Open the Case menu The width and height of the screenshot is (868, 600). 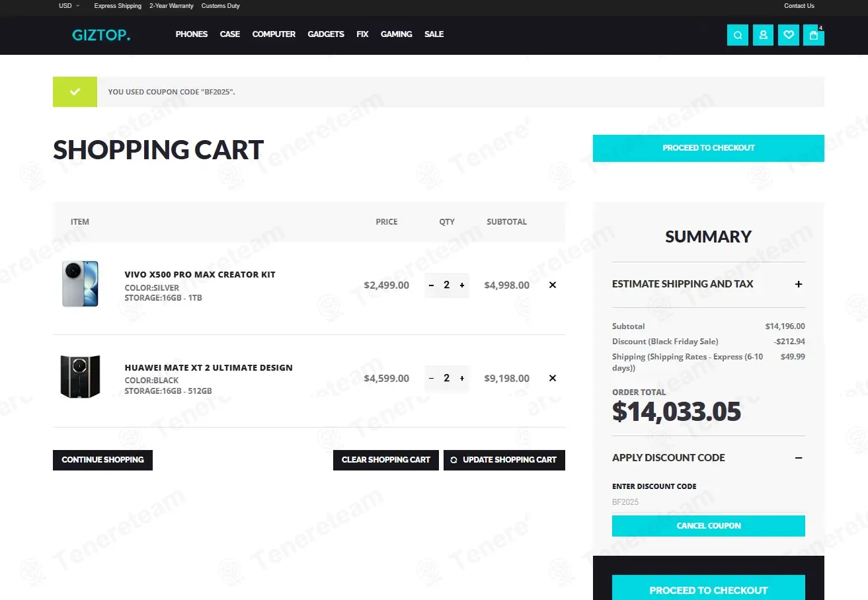coord(230,34)
